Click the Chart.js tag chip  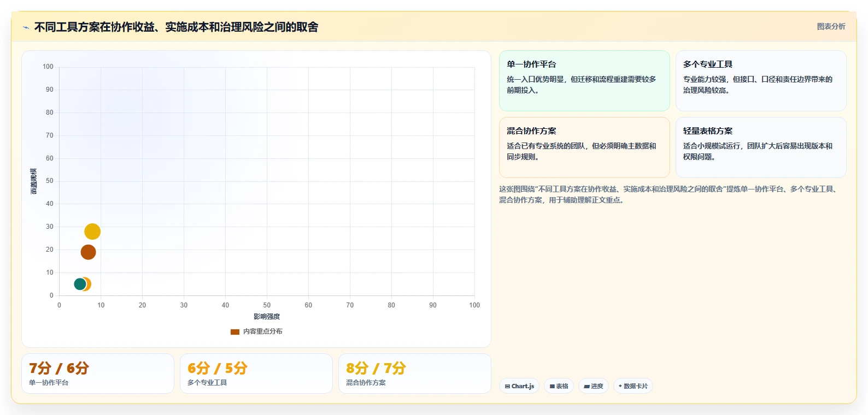[x=519, y=386]
